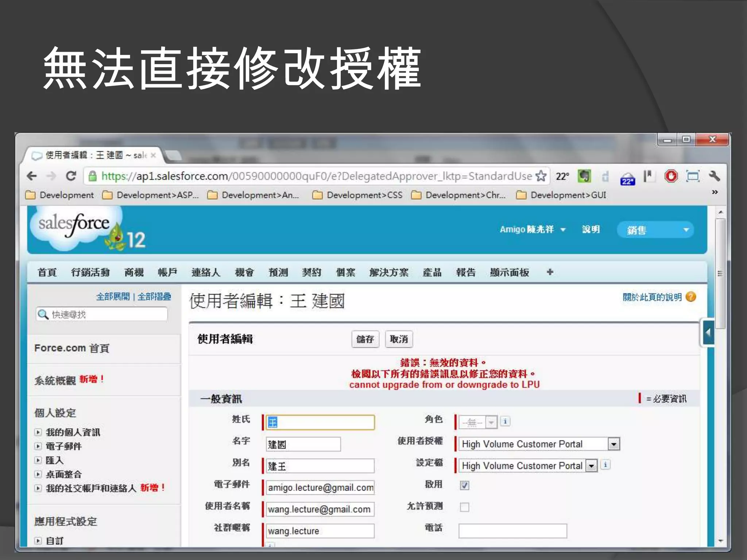
Task: Close the 使用者編輯 browser tab
Action: click(154, 155)
